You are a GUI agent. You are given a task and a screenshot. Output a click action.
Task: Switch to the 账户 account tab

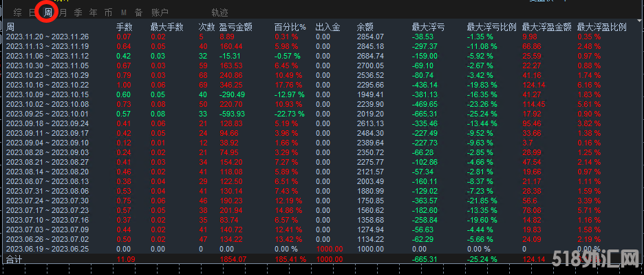coord(160,13)
